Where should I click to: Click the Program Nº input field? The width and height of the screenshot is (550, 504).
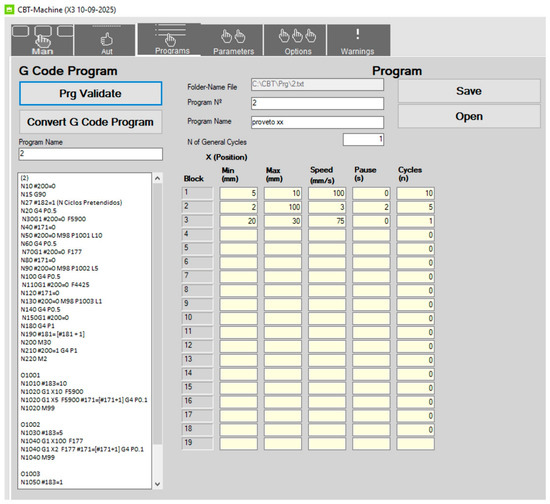click(x=317, y=103)
